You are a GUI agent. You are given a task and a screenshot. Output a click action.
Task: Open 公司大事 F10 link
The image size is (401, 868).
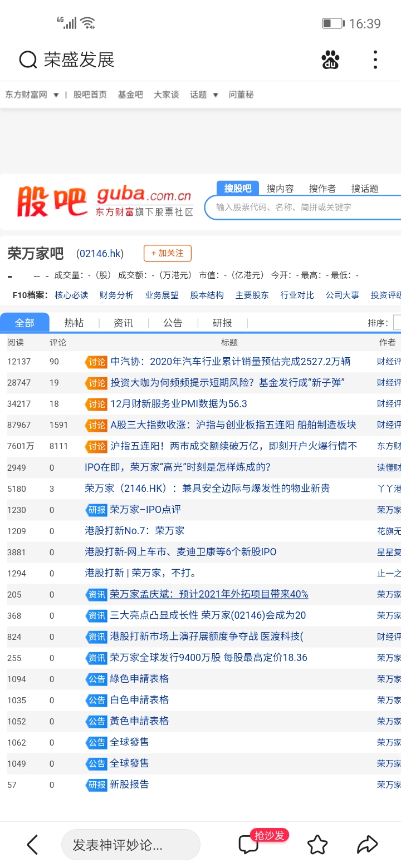pos(343,295)
